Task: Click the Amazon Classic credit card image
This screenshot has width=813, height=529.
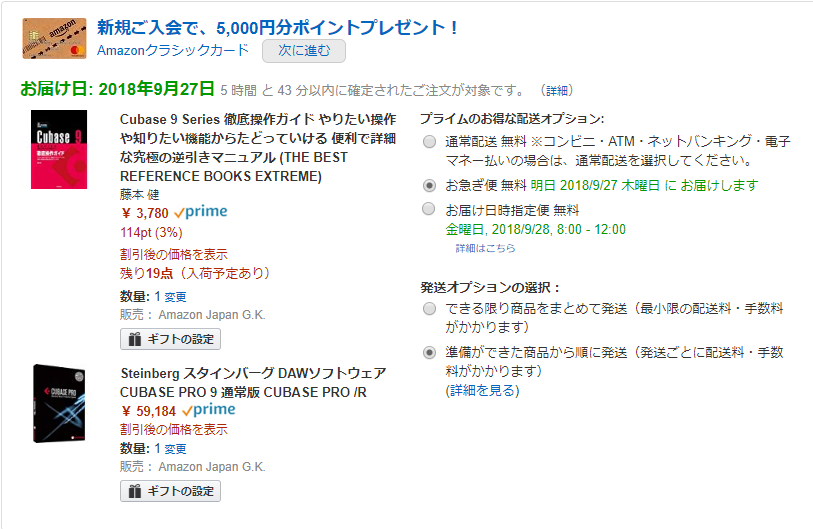Action: click(x=54, y=38)
